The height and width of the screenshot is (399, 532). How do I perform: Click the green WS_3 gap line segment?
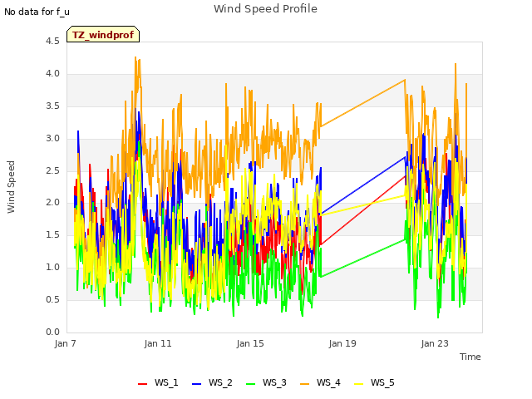(x=362, y=259)
